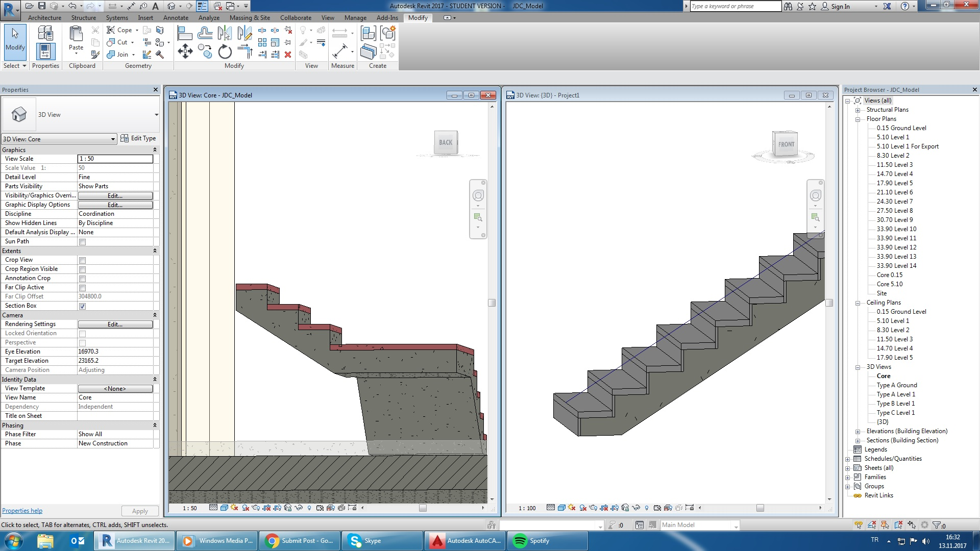Click the Rotate tool icon

(225, 52)
